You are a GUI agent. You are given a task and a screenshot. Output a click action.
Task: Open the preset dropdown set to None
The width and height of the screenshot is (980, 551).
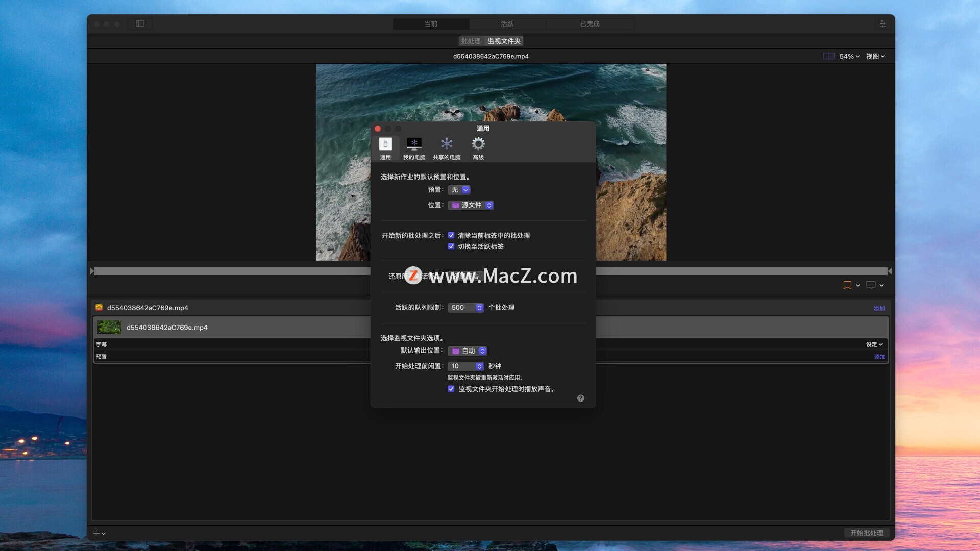(x=459, y=190)
